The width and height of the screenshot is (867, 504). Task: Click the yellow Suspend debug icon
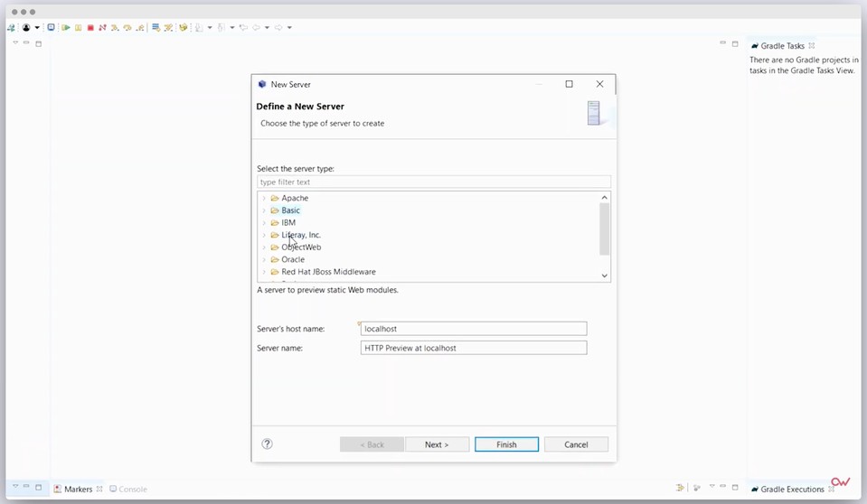pyautogui.click(x=78, y=28)
